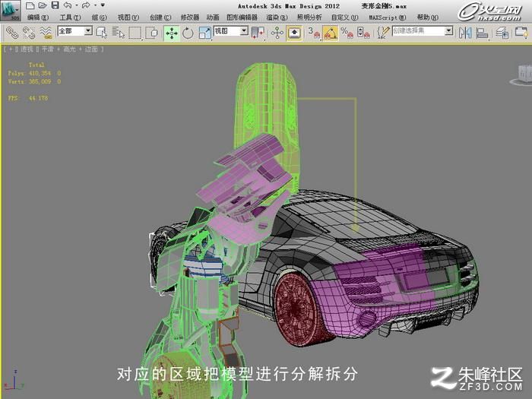Expand the undo history dropdown arrow
The width and height of the screenshot is (532, 399).
76,5
